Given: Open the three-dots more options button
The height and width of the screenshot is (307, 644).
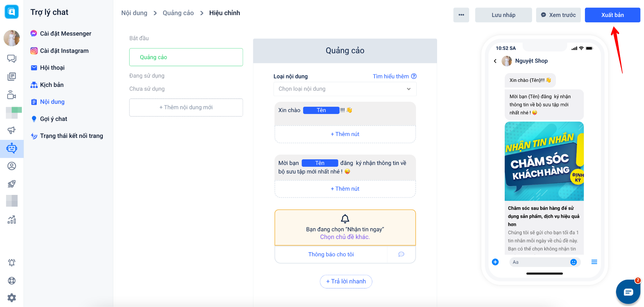Looking at the screenshot, I should (461, 15).
